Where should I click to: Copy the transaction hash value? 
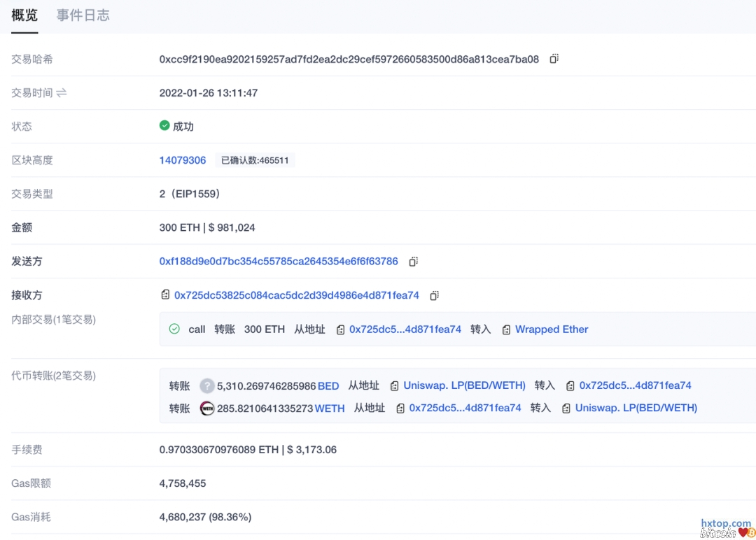coord(554,59)
